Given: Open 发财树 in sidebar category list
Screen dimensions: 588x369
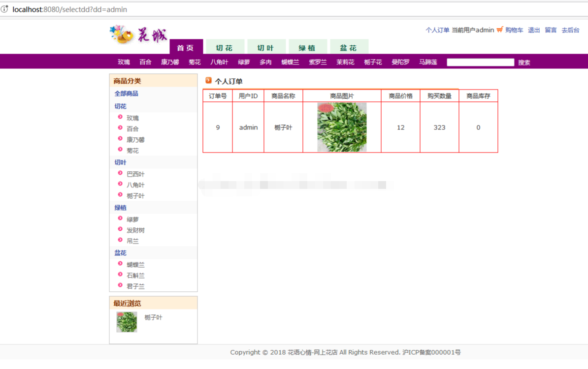Looking at the screenshot, I should tap(136, 230).
